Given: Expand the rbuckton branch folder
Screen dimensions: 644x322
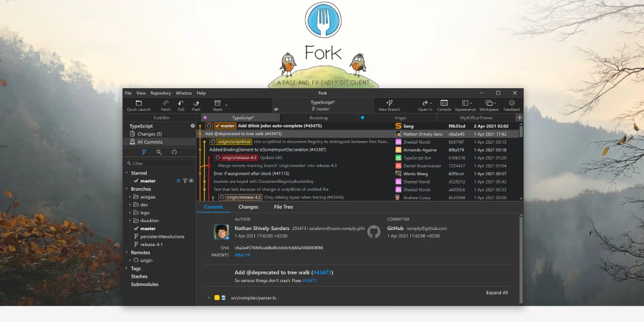Looking at the screenshot, I should coord(130,220).
